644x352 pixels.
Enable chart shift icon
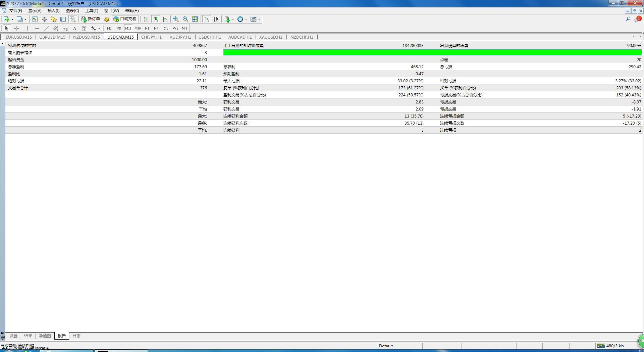coord(216,19)
